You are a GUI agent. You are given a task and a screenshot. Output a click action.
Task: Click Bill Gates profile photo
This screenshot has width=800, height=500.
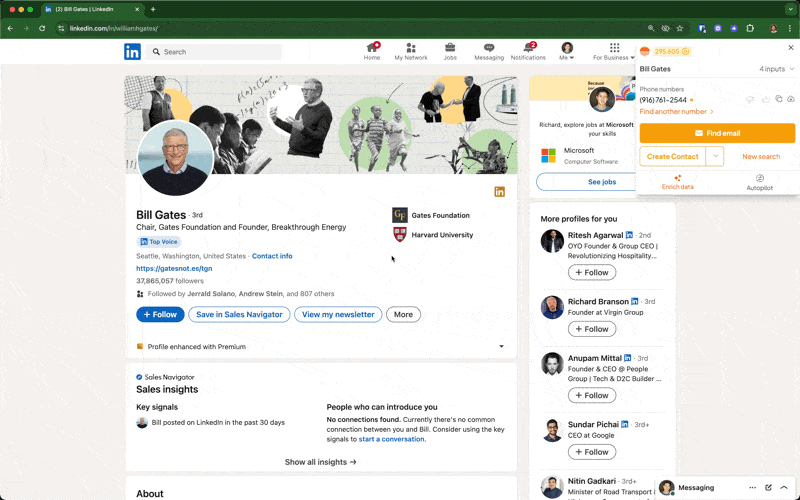(x=176, y=158)
